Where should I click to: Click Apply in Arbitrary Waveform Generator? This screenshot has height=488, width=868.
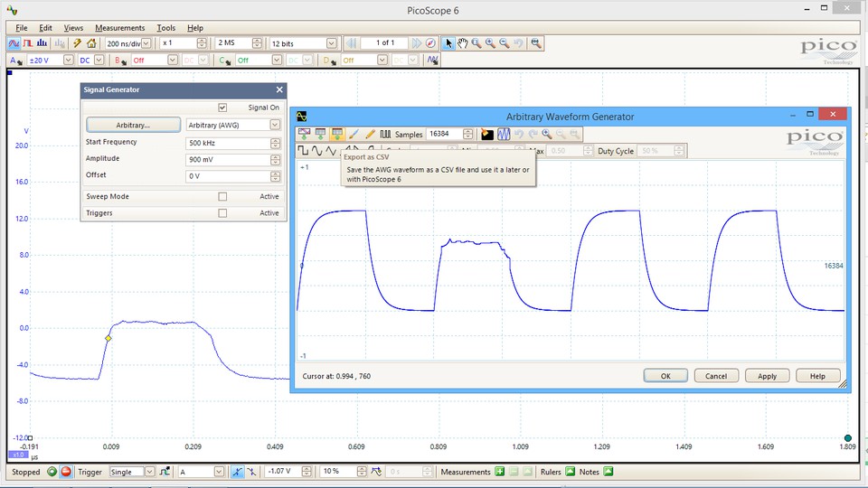pyautogui.click(x=767, y=376)
